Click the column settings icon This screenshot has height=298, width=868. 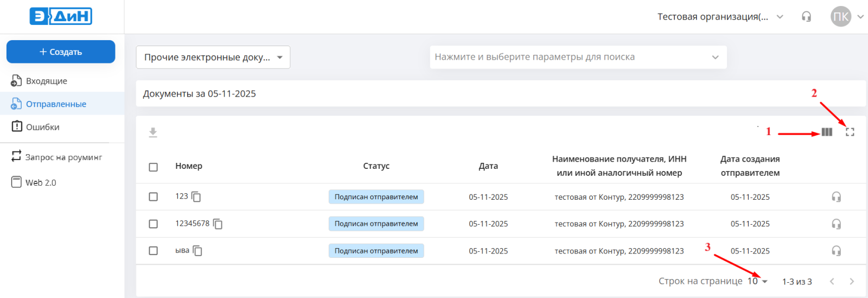click(827, 132)
